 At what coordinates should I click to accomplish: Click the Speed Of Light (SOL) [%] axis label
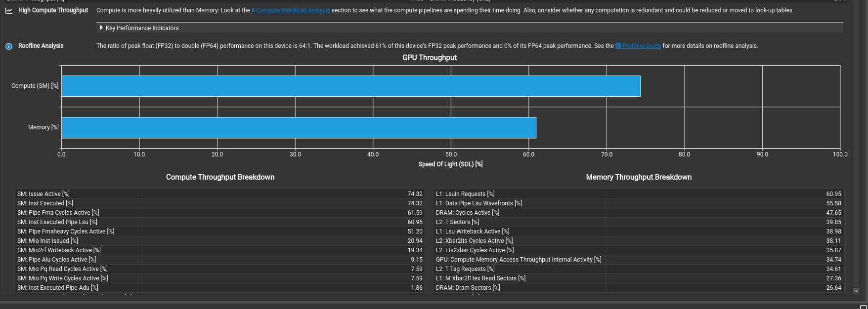[x=450, y=164]
